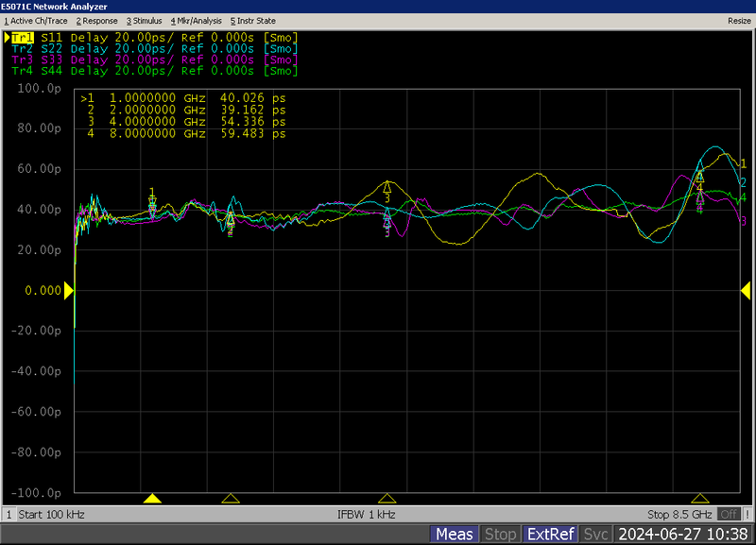
Task: Expand the Mkr/Analysis menu
Action: [x=196, y=20]
